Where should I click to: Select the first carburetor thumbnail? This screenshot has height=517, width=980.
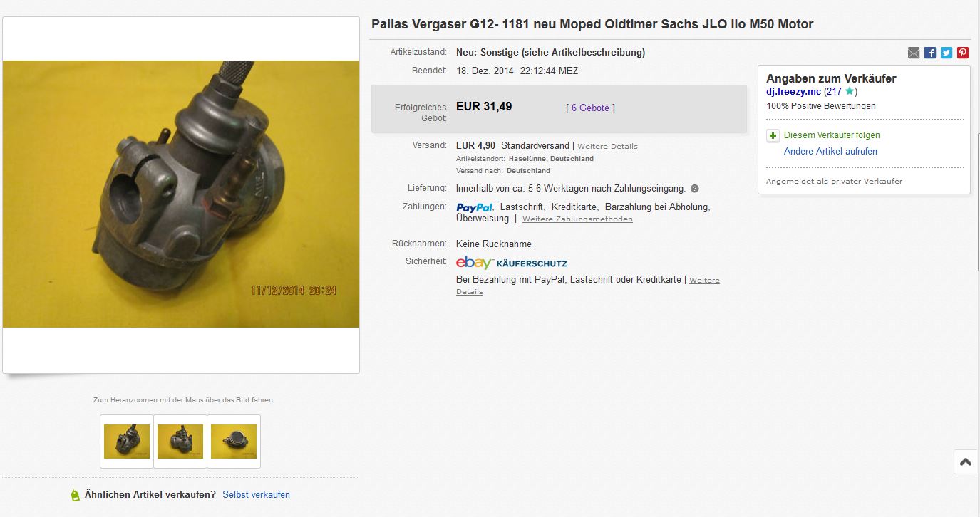pos(127,442)
